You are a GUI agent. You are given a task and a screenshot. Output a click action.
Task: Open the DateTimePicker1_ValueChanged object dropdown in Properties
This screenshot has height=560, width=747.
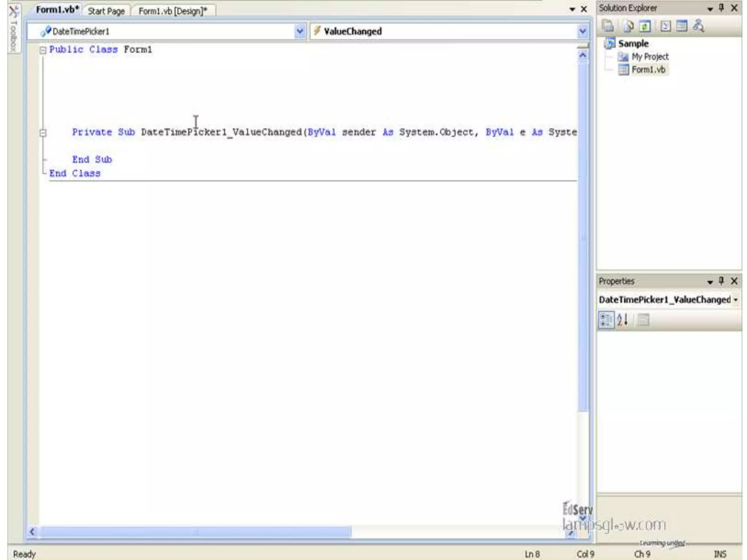(736, 300)
